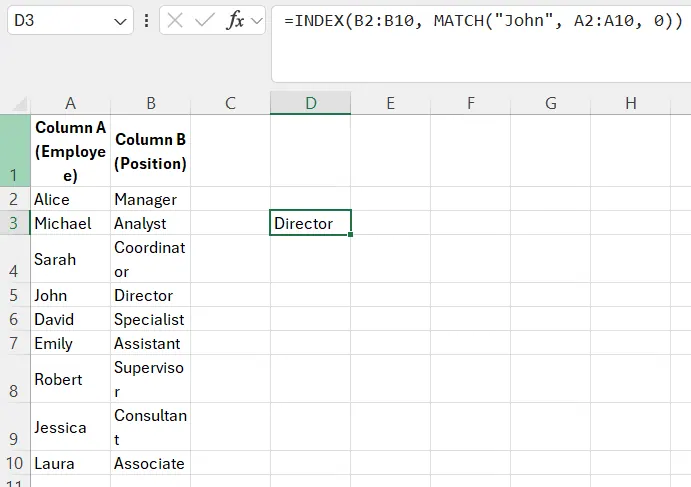Click the vertical dots name box resize handle
This screenshot has width=691, height=487.
(x=147, y=21)
